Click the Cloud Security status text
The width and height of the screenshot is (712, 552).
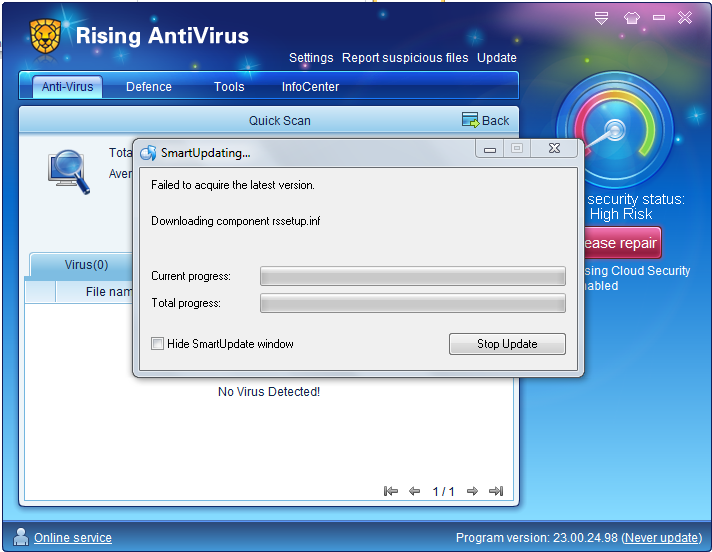click(637, 278)
